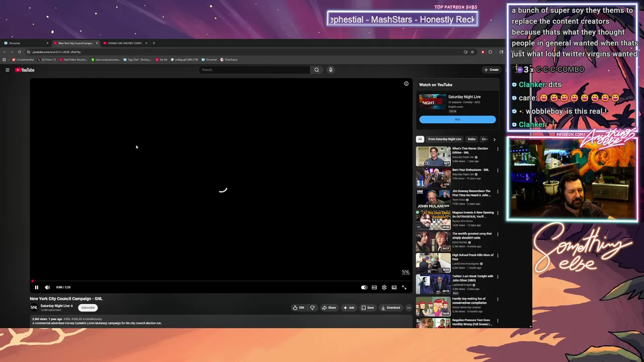Like the video (55K)
The width and height of the screenshot is (644, 362).
(298, 308)
